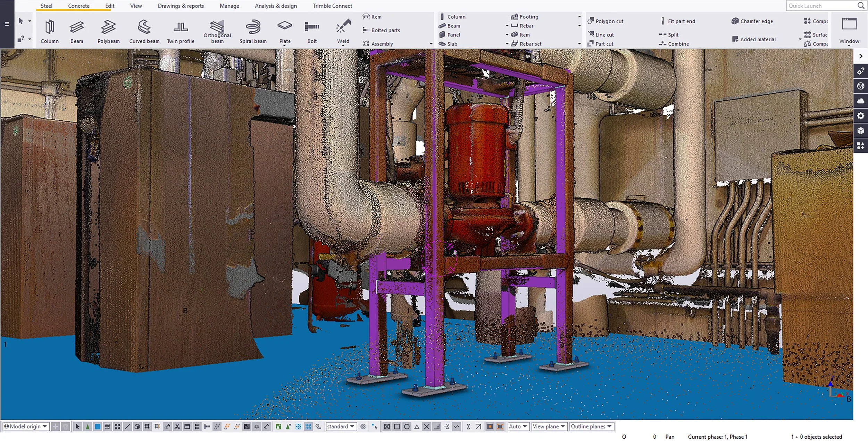This screenshot has width=868, height=441.
Task: Select the Plate tool
Action: 285,31
